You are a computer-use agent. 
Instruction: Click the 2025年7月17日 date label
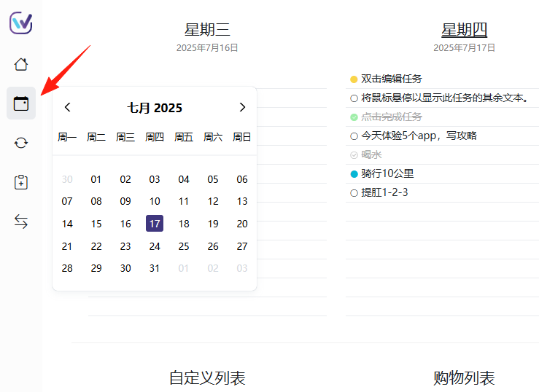[x=464, y=47]
